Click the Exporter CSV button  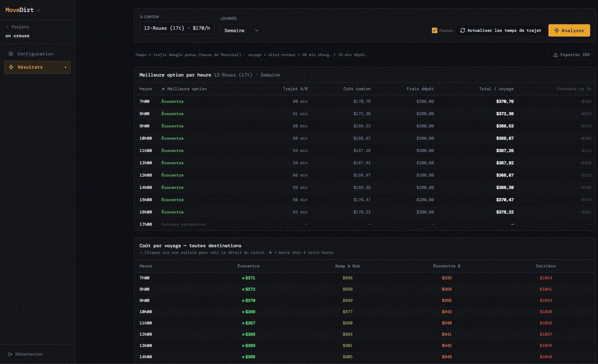[x=571, y=55]
